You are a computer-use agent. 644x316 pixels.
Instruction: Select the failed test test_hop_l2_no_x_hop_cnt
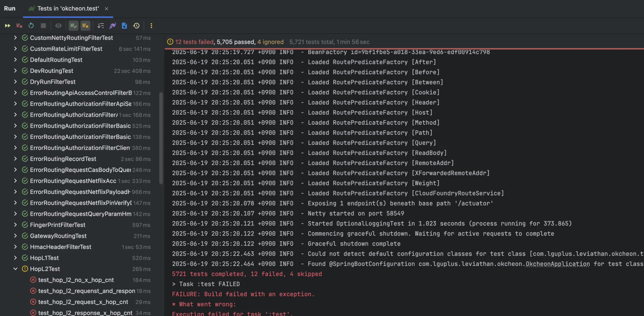coord(76,280)
